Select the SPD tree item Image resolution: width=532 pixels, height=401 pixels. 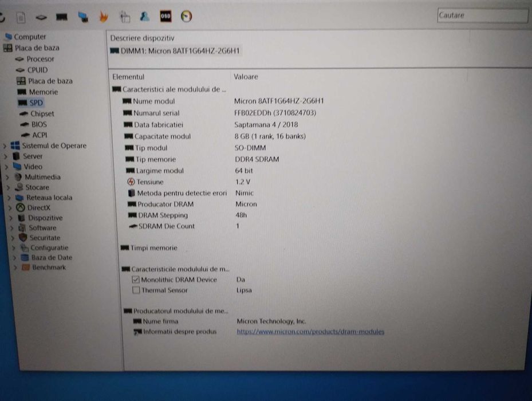[x=31, y=103]
